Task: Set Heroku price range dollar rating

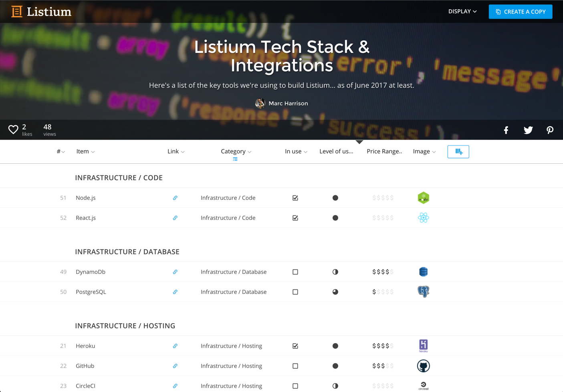Action: [x=383, y=346]
